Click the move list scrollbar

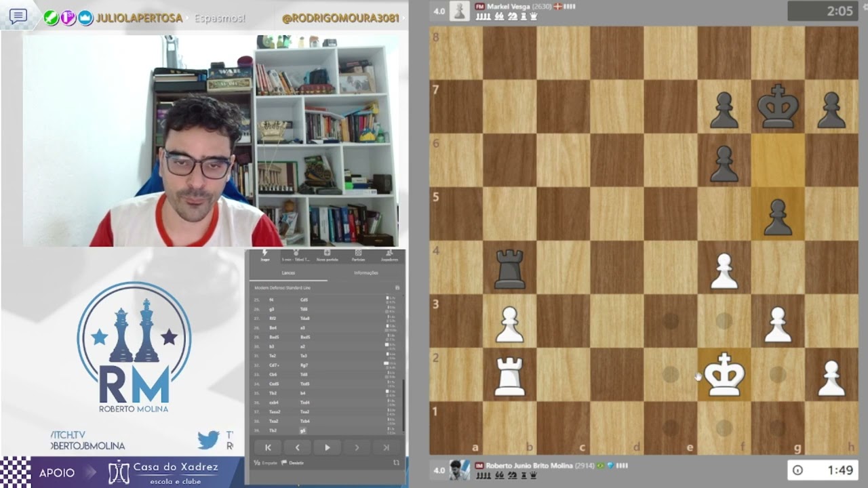403,405
